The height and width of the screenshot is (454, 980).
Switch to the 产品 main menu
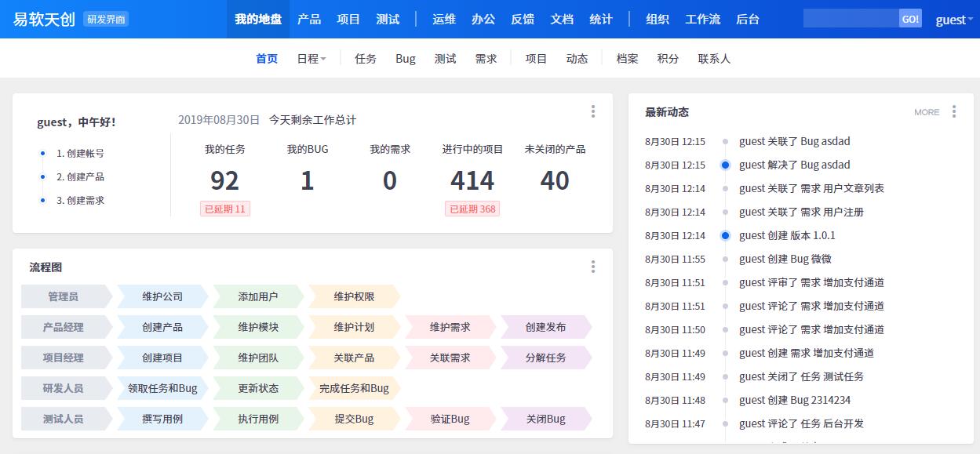click(x=309, y=19)
